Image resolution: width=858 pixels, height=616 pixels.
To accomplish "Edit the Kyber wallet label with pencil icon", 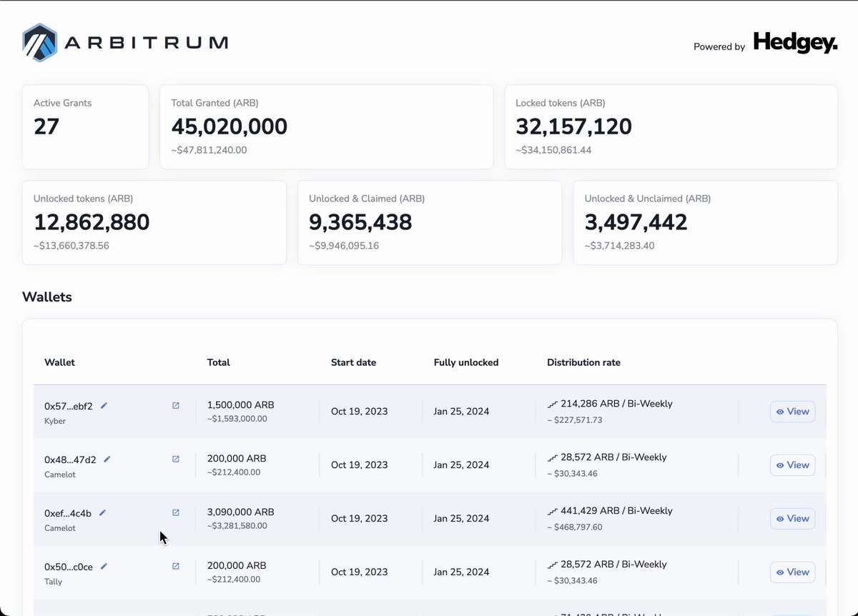I will point(104,405).
